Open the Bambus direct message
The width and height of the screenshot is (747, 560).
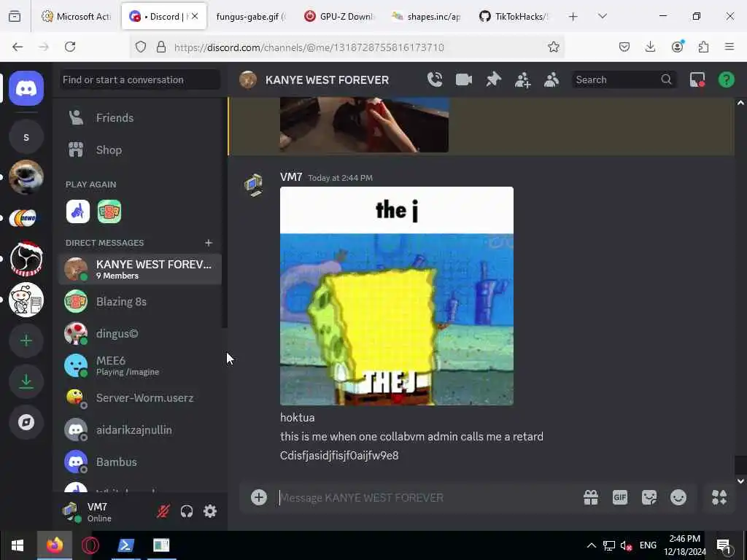pos(141,462)
